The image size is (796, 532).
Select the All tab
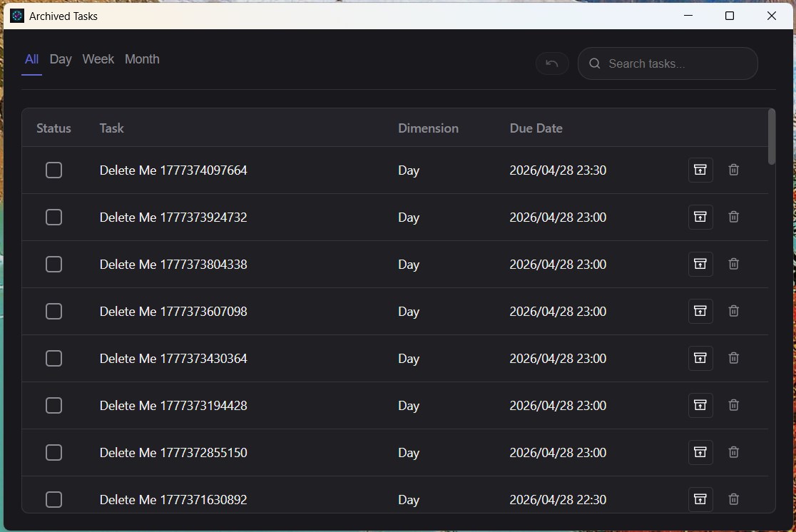click(31, 59)
